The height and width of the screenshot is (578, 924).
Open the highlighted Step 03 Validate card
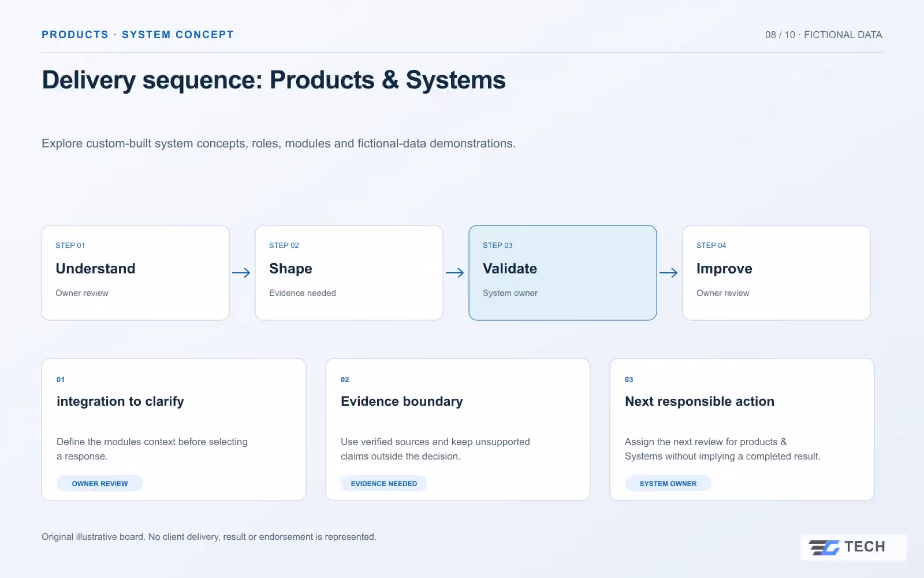(563, 273)
